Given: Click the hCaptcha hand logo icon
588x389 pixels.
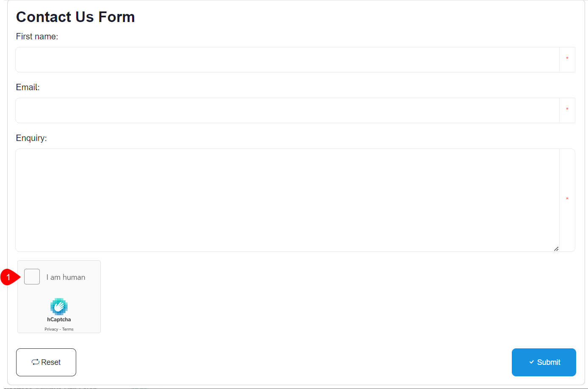Looking at the screenshot, I should tap(59, 306).
